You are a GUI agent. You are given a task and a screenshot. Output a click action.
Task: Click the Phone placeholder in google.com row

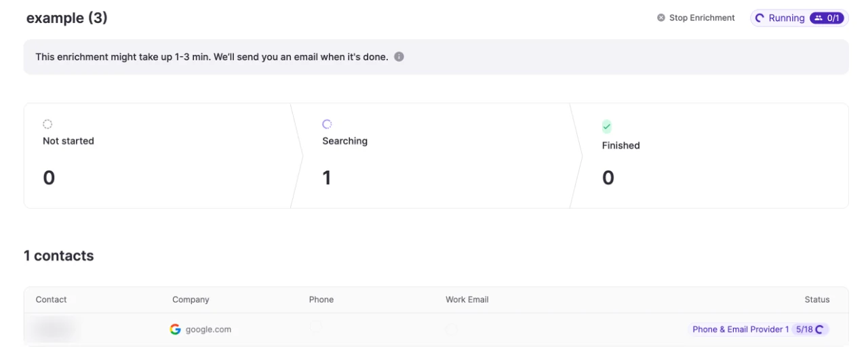[x=316, y=327]
